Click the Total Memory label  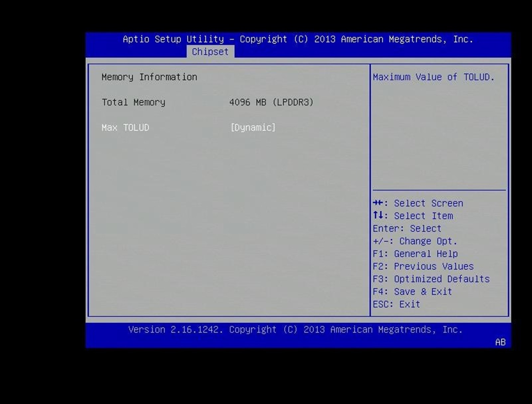click(x=133, y=102)
